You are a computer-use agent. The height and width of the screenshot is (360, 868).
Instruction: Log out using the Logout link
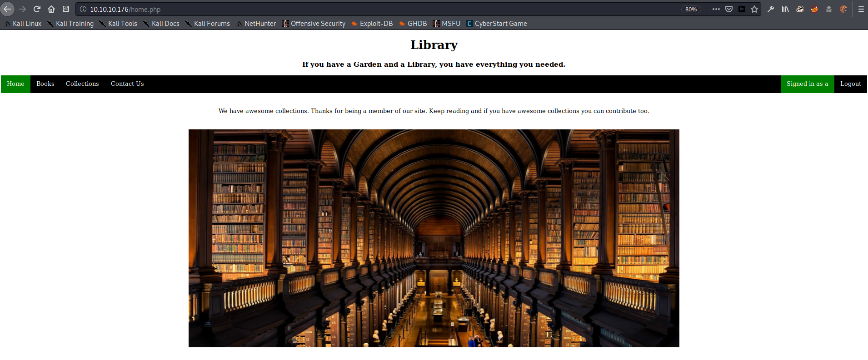click(850, 84)
